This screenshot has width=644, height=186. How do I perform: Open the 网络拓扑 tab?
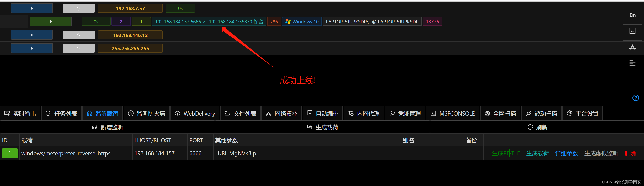click(x=282, y=113)
